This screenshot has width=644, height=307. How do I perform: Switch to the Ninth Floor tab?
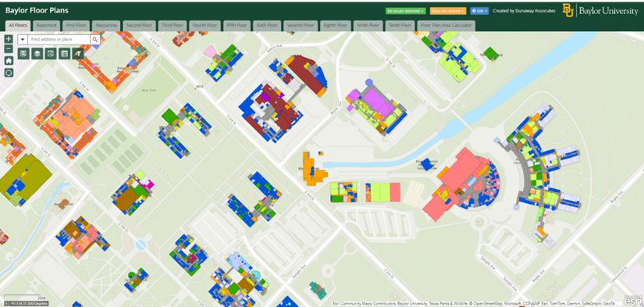click(368, 26)
